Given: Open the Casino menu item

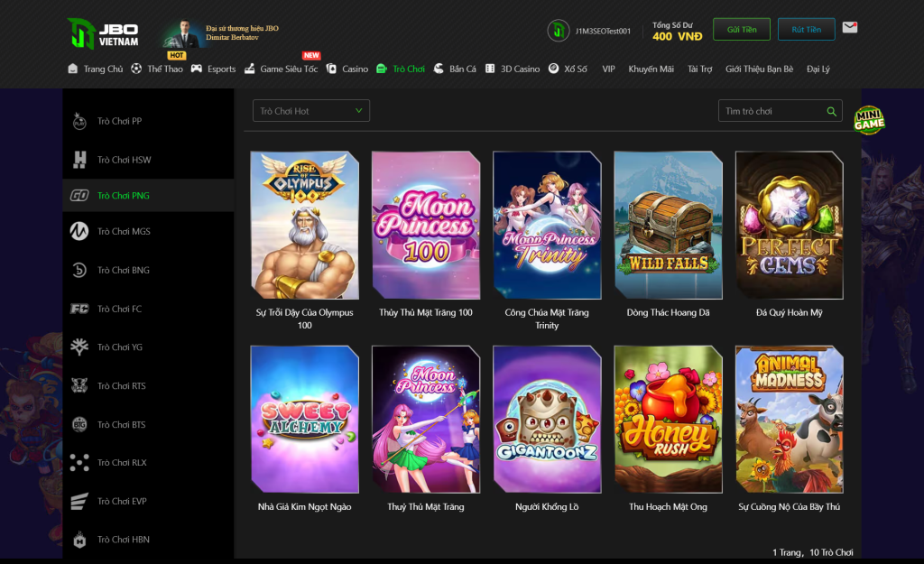Looking at the screenshot, I should pyautogui.click(x=347, y=69).
